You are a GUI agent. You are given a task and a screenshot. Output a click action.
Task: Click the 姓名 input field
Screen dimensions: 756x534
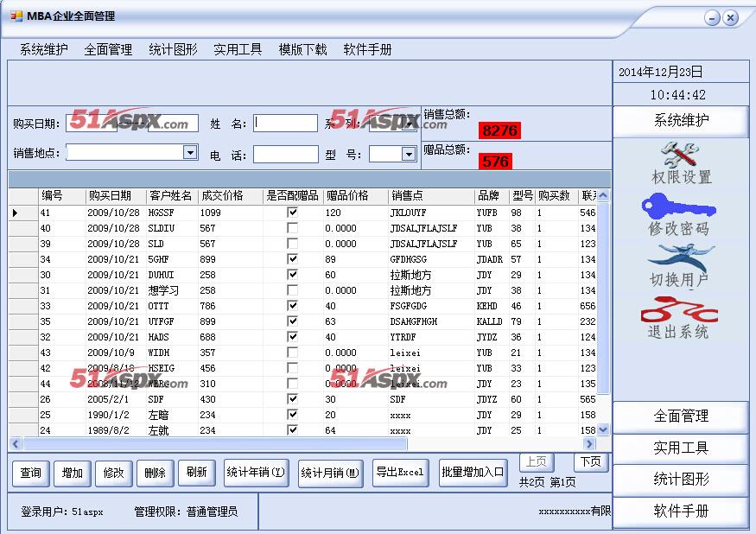point(285,124)
